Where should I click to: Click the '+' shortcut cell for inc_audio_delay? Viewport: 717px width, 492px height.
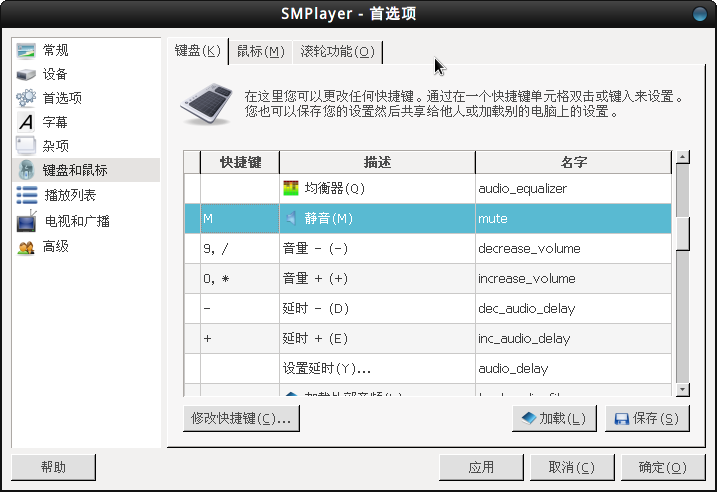240,338
